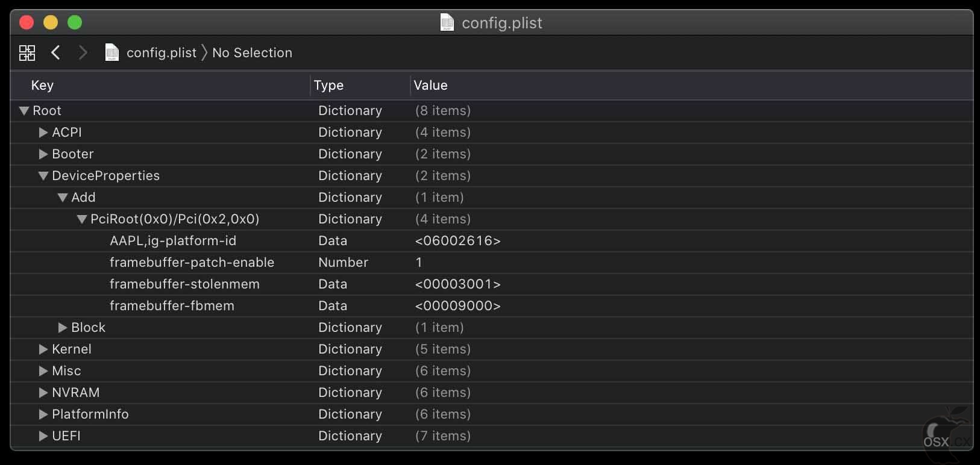Click the value <00003001>
Screen dimensions: 980x465
pyautogui.click(x=458, y=284)
